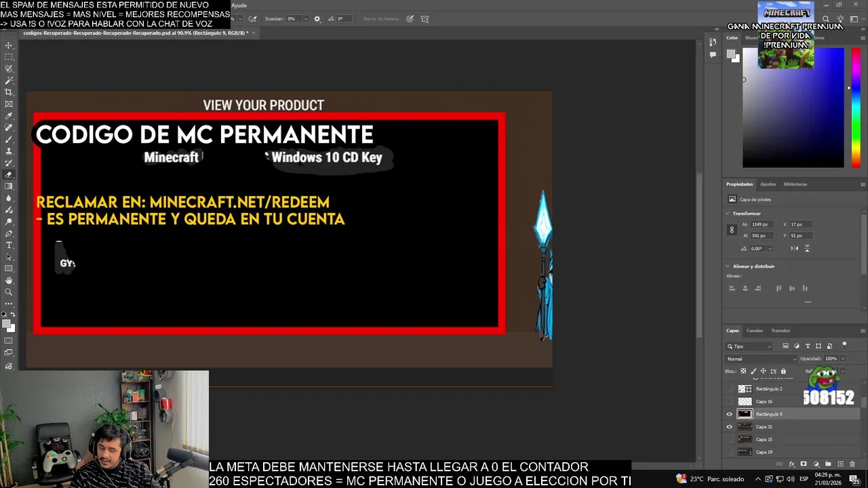The image size is (868, 488).
Task: Click the align top edges icon
Action: (778, 288)
